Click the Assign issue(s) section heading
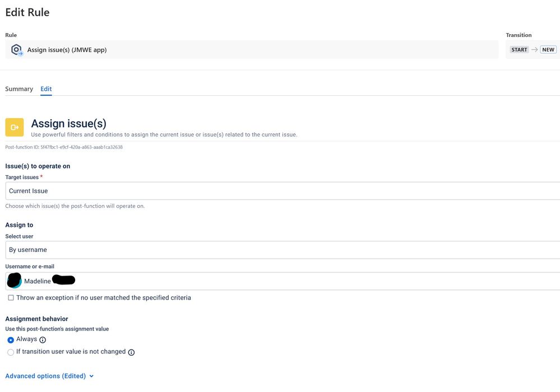560x392 pixels. pos(68,124)
